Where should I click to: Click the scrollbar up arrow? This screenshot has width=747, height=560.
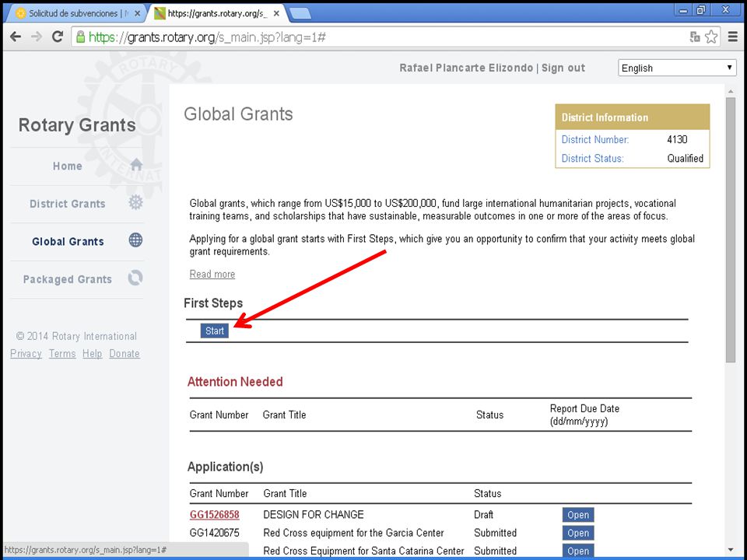pos(731,91)
